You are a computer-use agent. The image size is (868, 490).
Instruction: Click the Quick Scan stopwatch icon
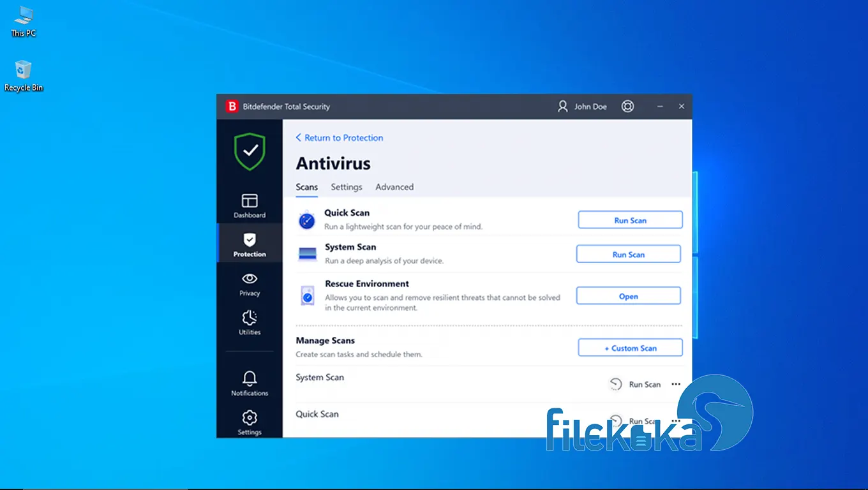click(307, 220)
